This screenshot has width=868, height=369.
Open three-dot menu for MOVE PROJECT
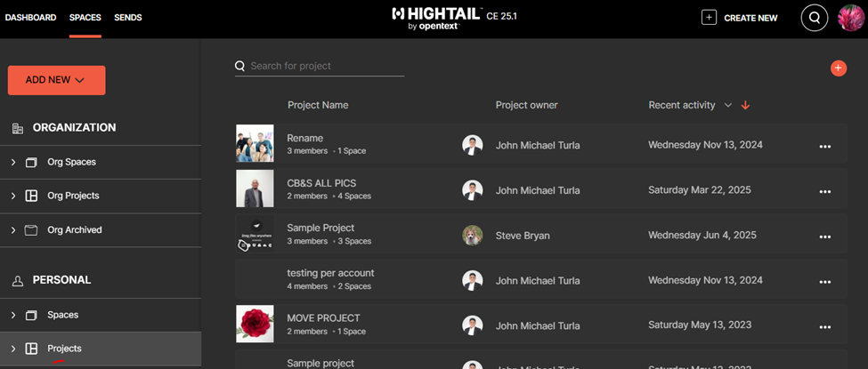[x=824, y=326]
